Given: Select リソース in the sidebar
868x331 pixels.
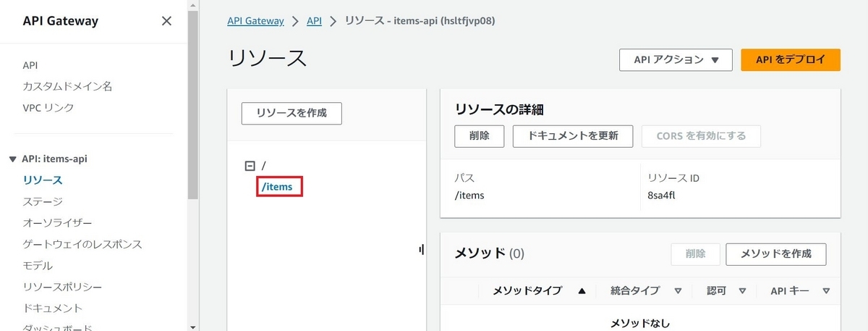Looking at the screenshot, I should coord(43,180).
